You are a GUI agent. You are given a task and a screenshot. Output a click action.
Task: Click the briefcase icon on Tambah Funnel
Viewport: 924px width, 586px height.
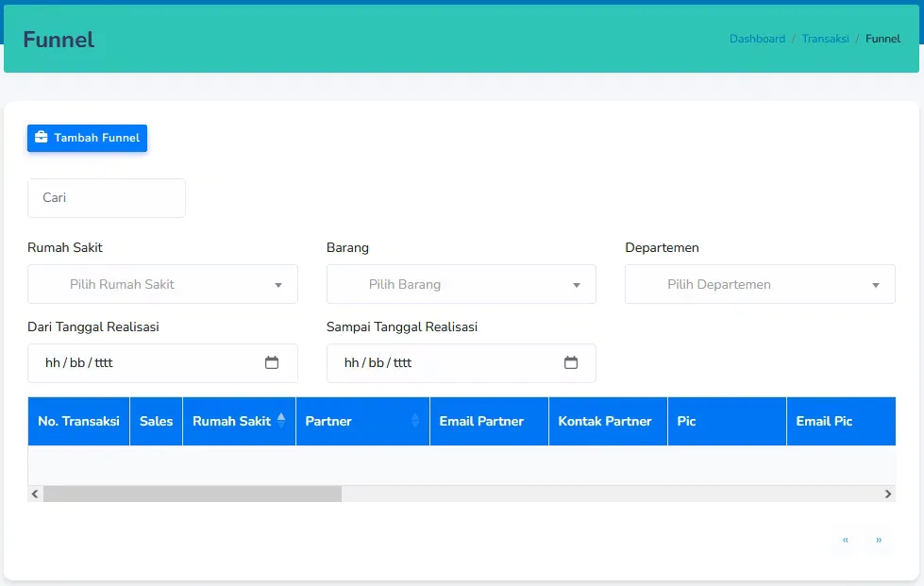click(41, 137)
